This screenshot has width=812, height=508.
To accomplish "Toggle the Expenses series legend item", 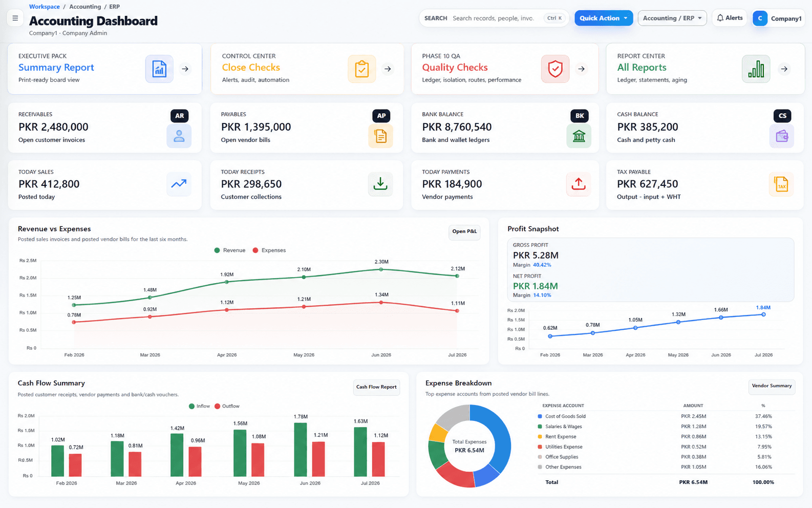I will pyautogui.click(x=269, y=250).
